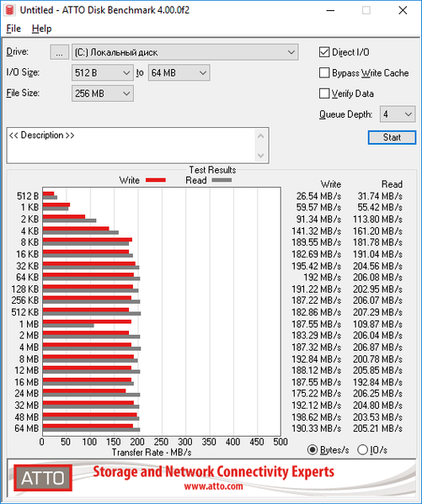Open the Help menu
The width and height of the screenshot is (422, 504).
coord(41,29)
